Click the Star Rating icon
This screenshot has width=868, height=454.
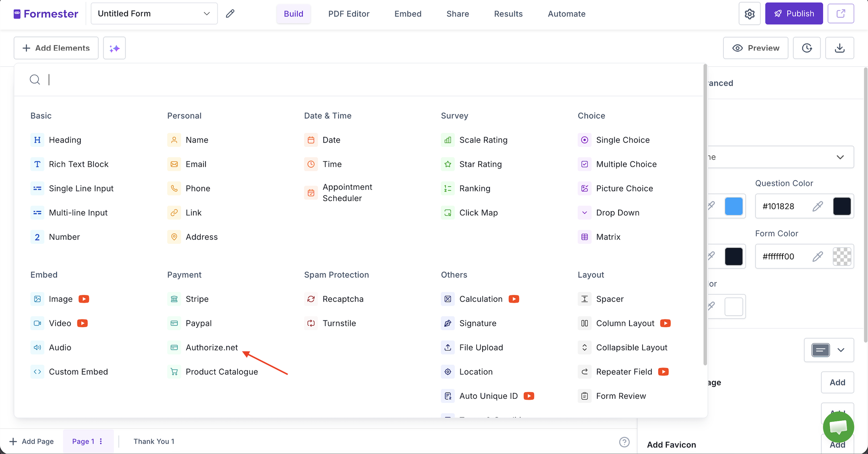[448, 164]
